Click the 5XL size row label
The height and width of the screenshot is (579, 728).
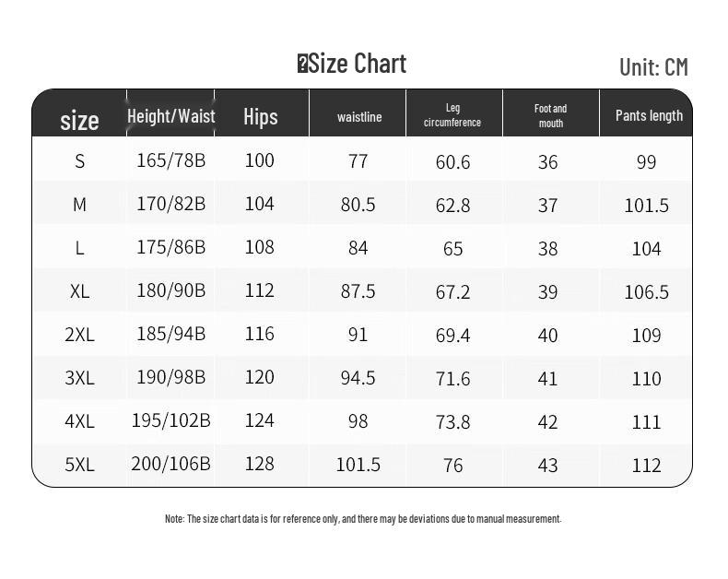(x=80, y=465)
